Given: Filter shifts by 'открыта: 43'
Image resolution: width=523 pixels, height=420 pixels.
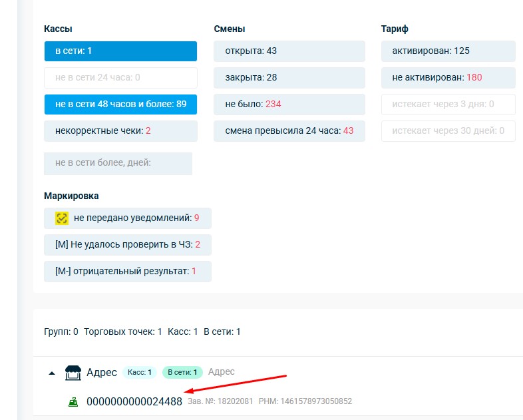Looking at the screenshot, I should pyautogui.click(x=289, y=51).
